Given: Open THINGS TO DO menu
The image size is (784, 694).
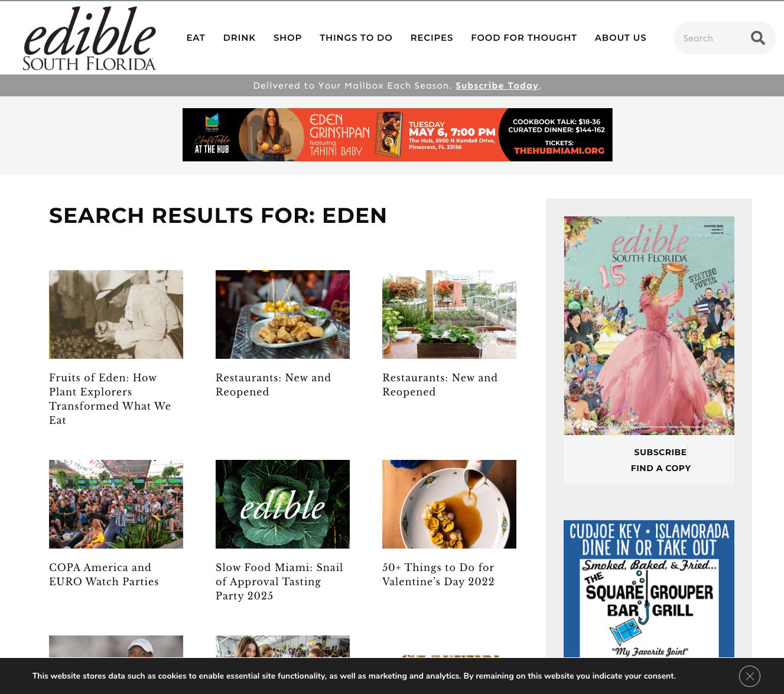Looking at the screenshot, I should [x=356, y=38].
